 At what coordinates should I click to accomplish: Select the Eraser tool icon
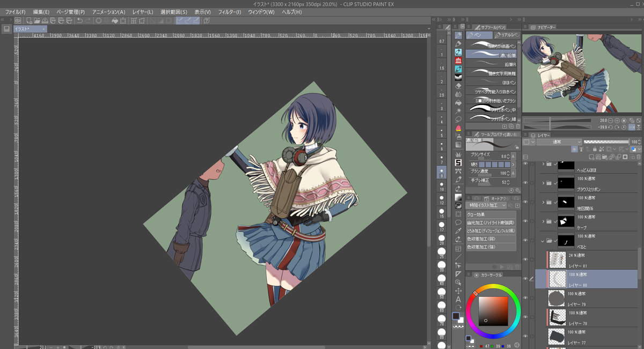(458, 85)
